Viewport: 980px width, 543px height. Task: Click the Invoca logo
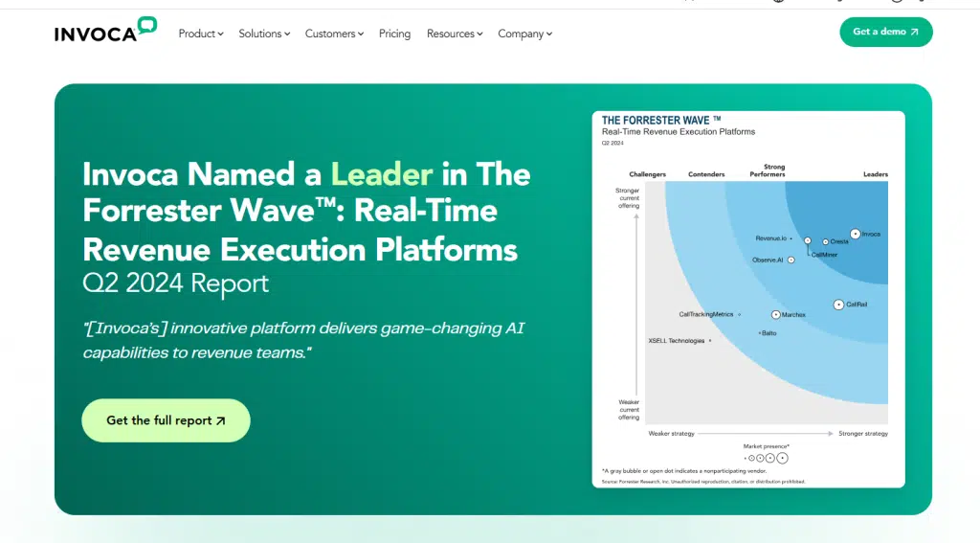[104, 31]
